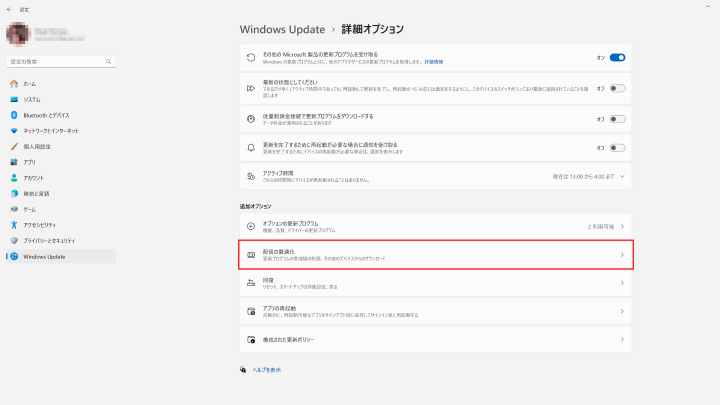Click the magnifier icon in the settings search box
The image size is (720, 405).
click(x=108, y=62)
